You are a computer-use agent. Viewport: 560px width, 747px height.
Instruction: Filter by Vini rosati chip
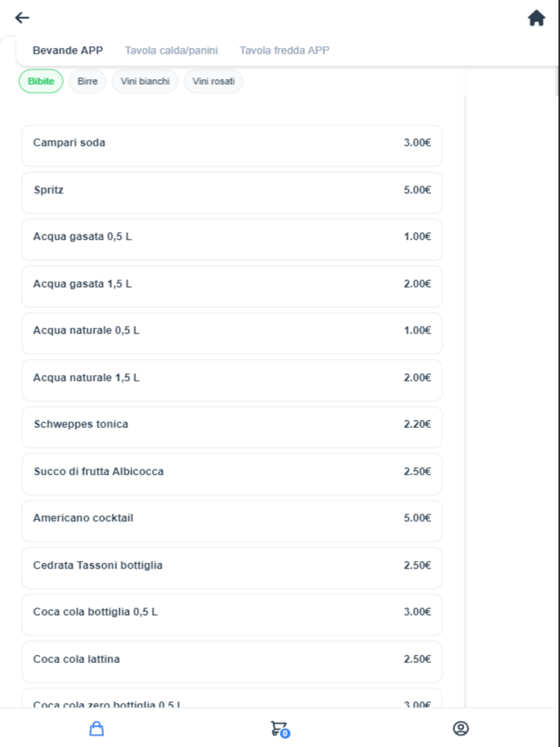[x=214, y=82]
